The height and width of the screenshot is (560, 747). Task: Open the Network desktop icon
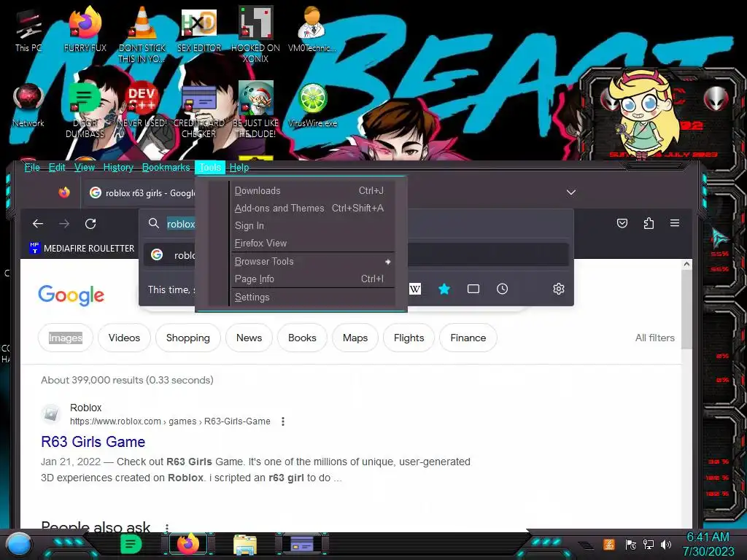click(x=28, y=106)
